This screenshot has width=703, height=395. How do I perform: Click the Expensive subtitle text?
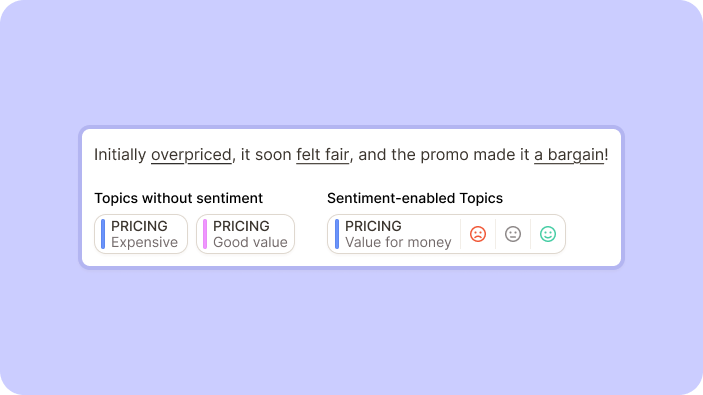click(x=144, y=242)
